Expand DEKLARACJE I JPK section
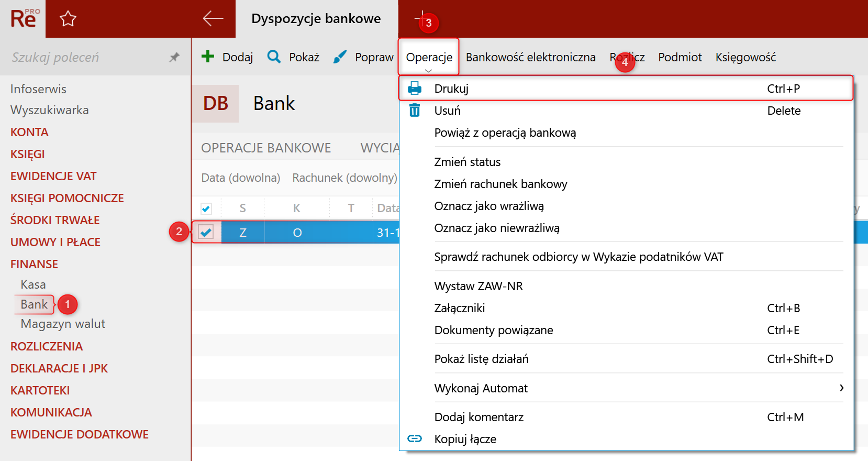Viewport: 868px width, 461px height. click(59, 368)
